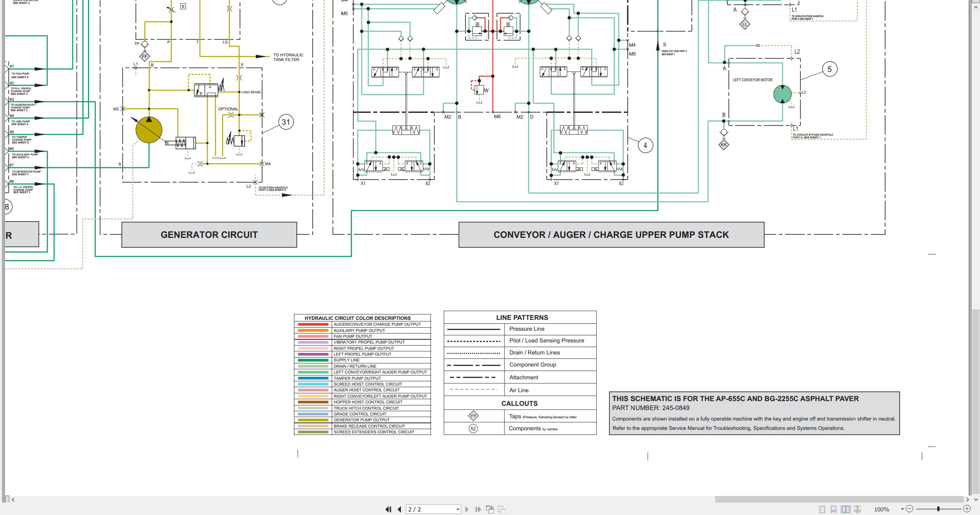Click the LEFT CONVEYOR MOTOR label
The image size is (980, 515).
pos(752,80)
